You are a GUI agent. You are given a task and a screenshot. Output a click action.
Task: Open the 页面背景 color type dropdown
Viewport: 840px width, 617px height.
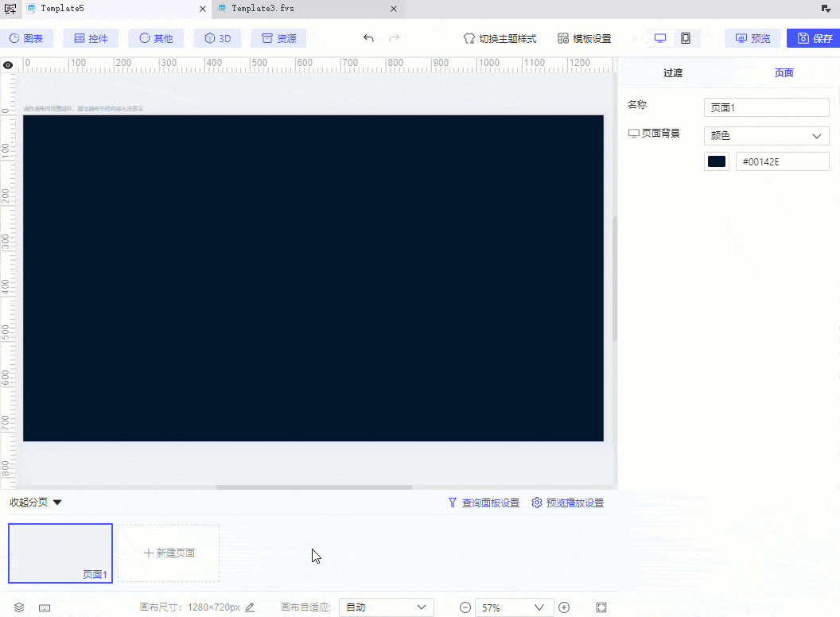(x=765, y=135)
